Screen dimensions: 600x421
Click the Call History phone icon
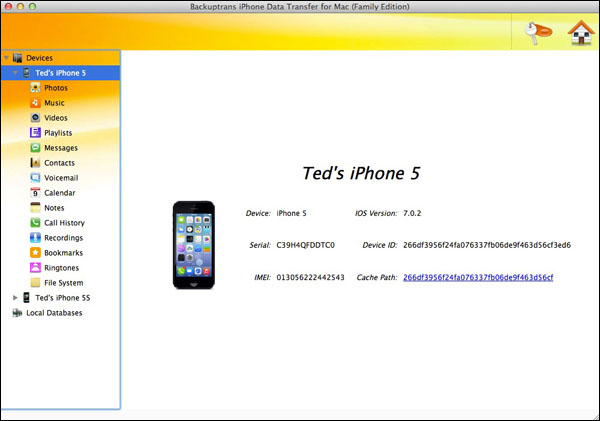(x=35, y=222)
